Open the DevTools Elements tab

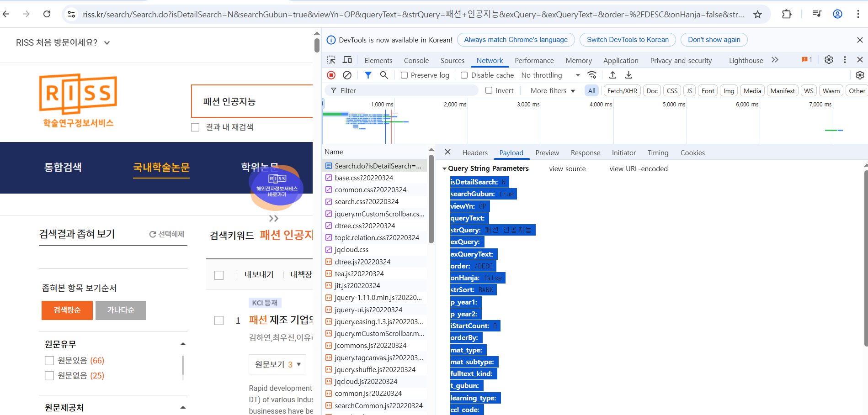click(378, 60)
